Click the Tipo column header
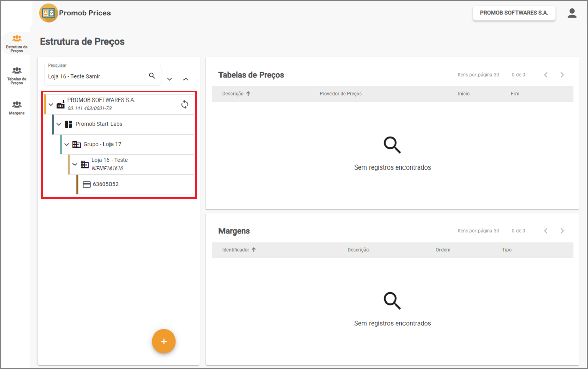The image size is (588, 369). pyautogui.click(x=507, y=250)
